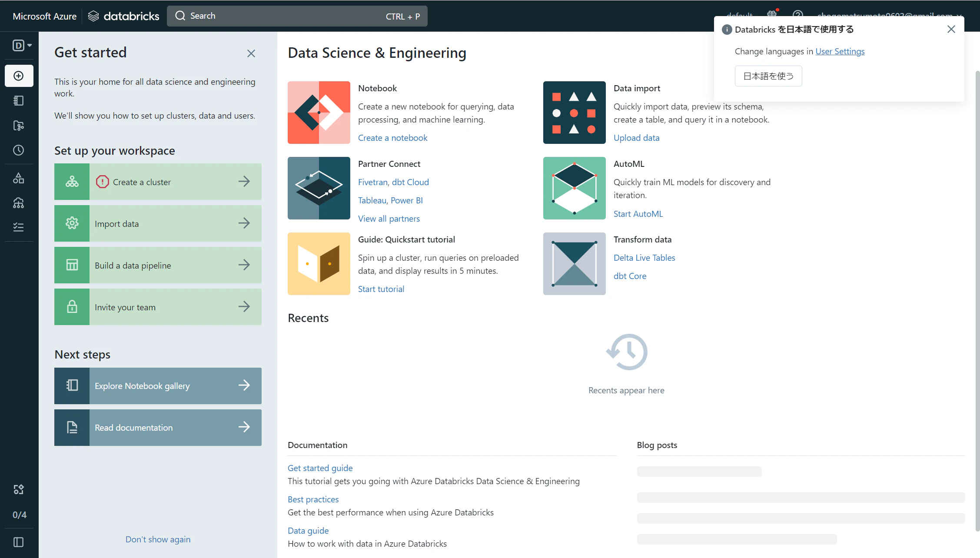Open the persona switcher D dropdown
Image resolution: width=980 pixels, height=558 pixels.
point(22,45)
